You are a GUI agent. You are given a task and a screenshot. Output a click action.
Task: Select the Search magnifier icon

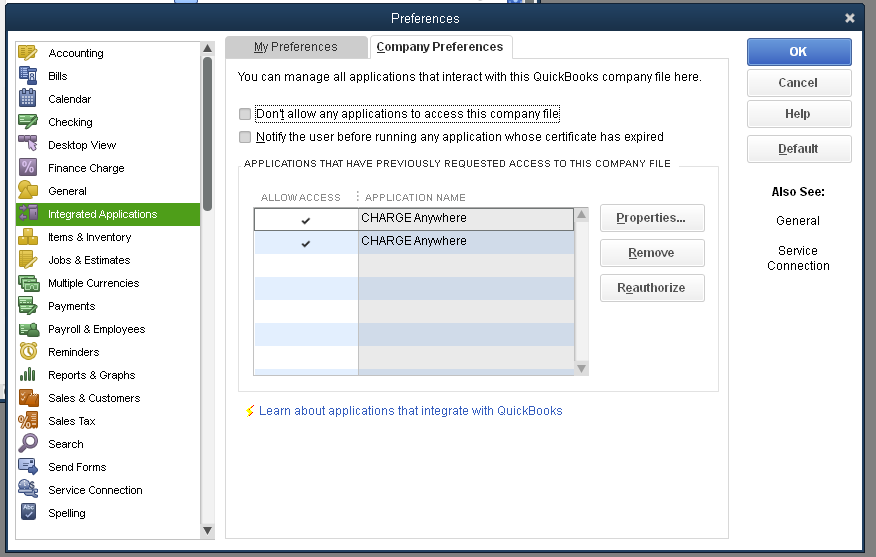coord(28,444)
